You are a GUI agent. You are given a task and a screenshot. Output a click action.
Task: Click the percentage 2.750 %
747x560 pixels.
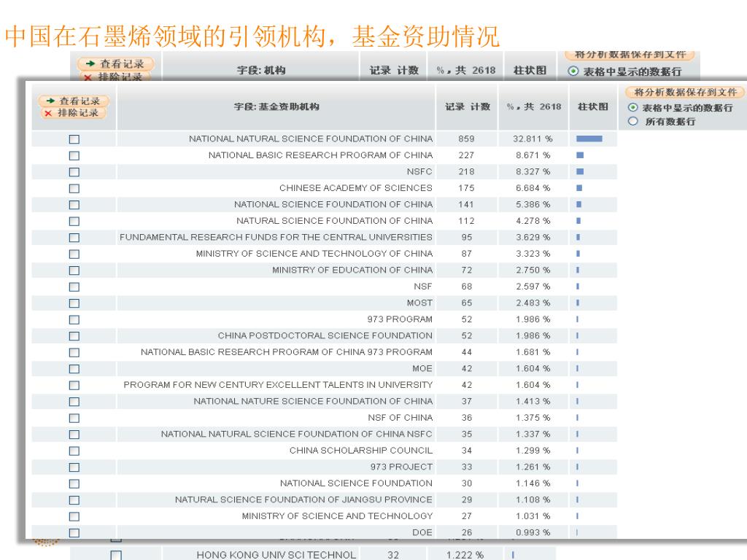533,270
